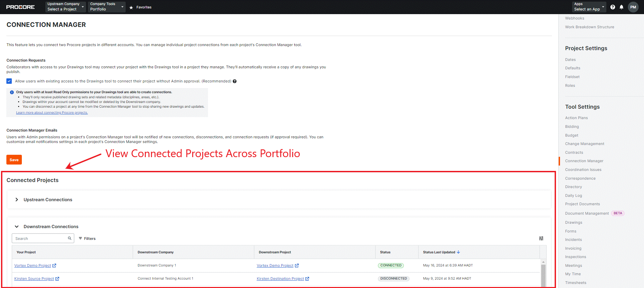Open Directory tool settings
This screenshot has width=644, height=288.
(573, 187)
